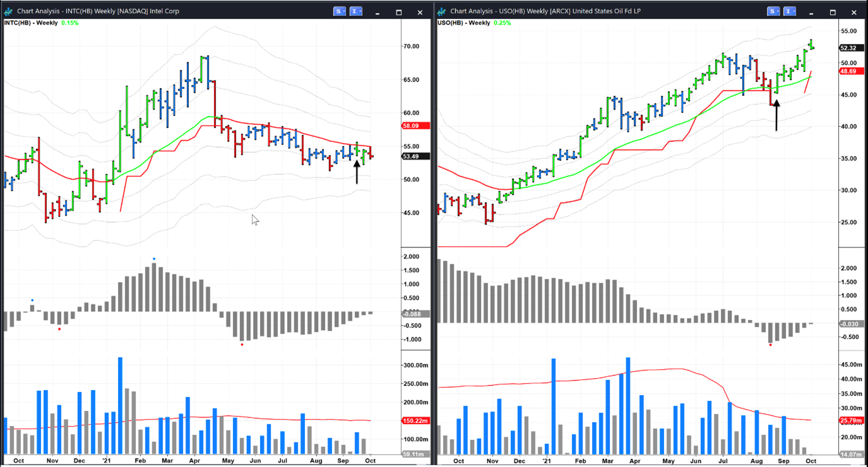Click the USO chart window app icon
The width and height of the screenshot is (868, 467).
pyautogui.click(x=441, y=11)
